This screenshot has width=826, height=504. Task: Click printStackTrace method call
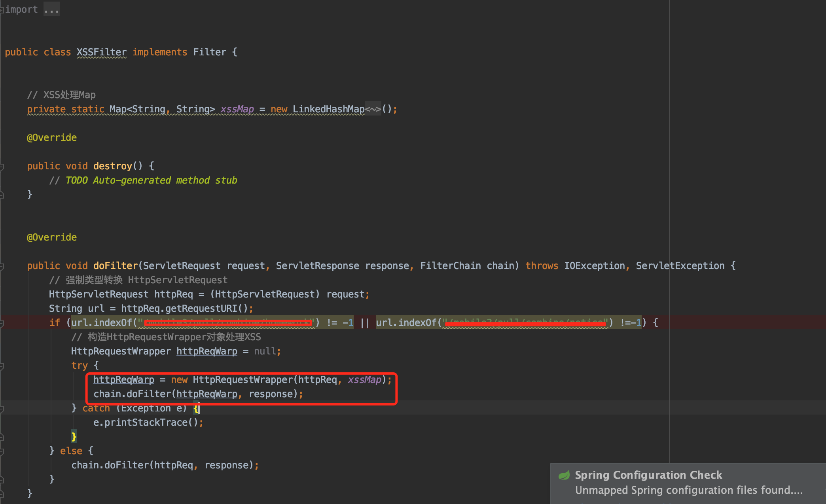click(x=146, y=423)
